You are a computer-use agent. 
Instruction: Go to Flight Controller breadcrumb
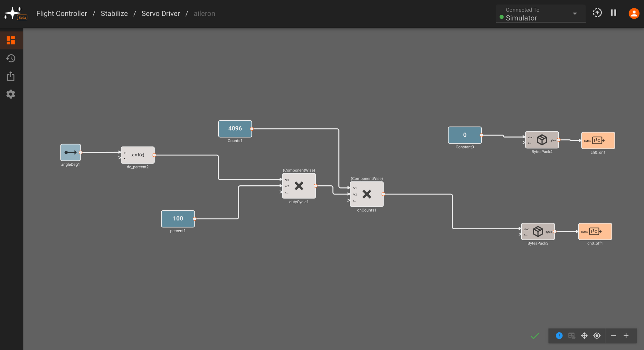coord(62,14)
